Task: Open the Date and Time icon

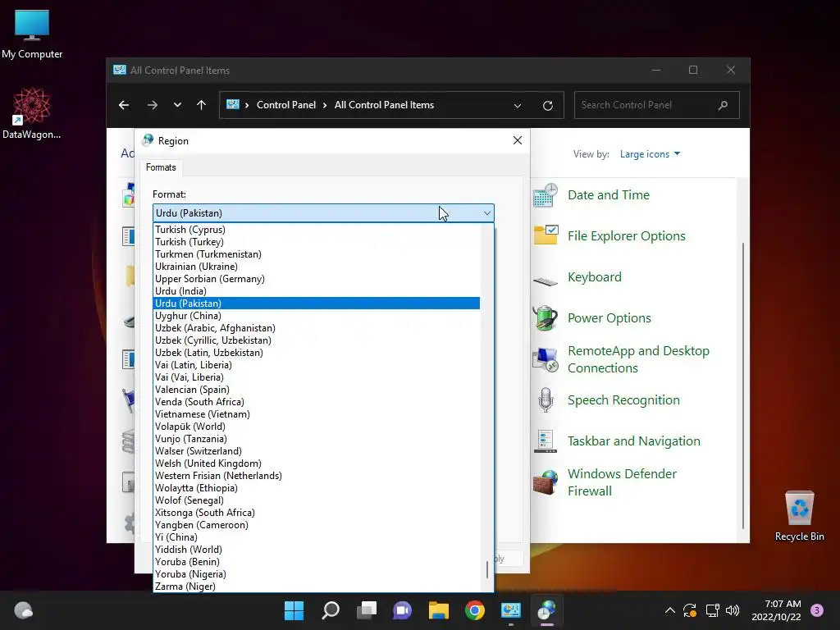Action: coord(546,195)
